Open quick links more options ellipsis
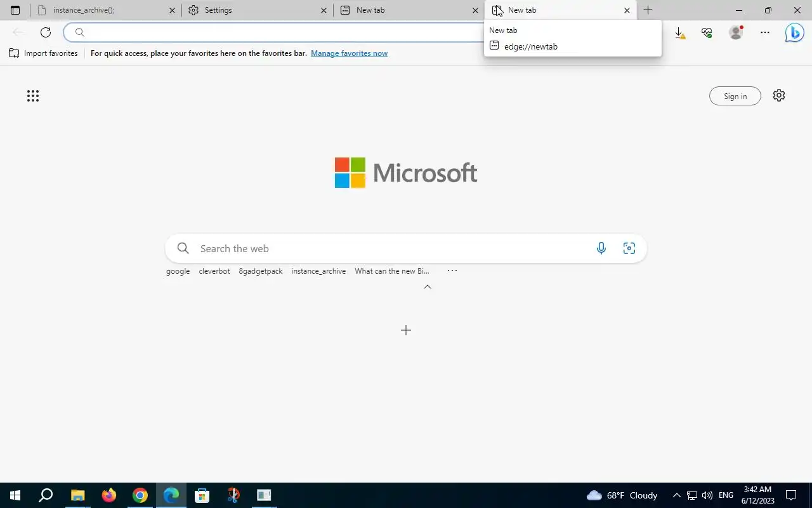Image resolution: width=812 pixels, height=508 pixels. [452, 271]
